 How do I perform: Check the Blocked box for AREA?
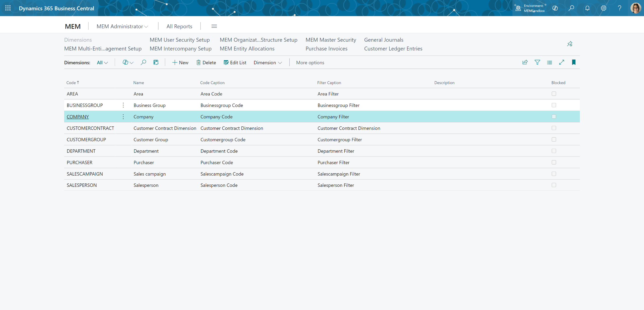554,94
